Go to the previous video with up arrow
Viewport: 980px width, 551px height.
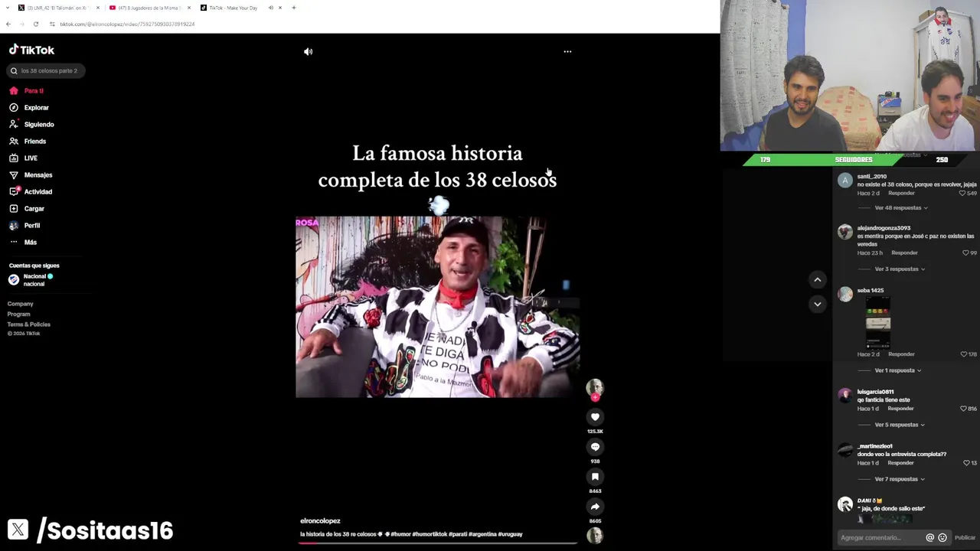(817, 280)
